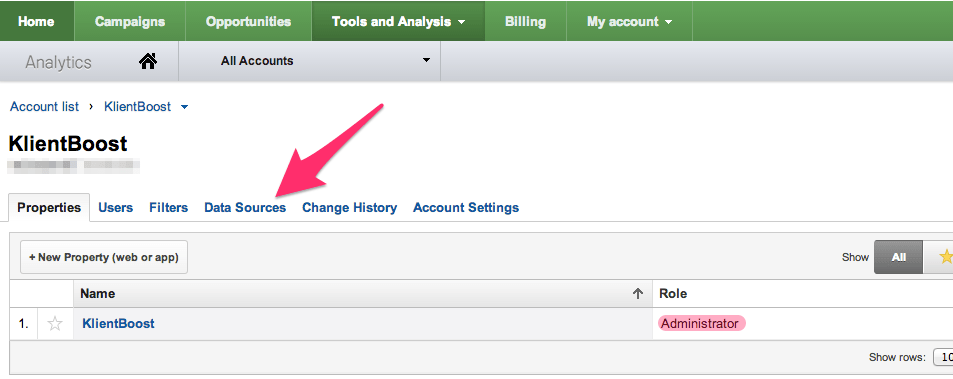Open the Billing tab
Viewport: 953px width, 379px height.
[x=525, y=22]
